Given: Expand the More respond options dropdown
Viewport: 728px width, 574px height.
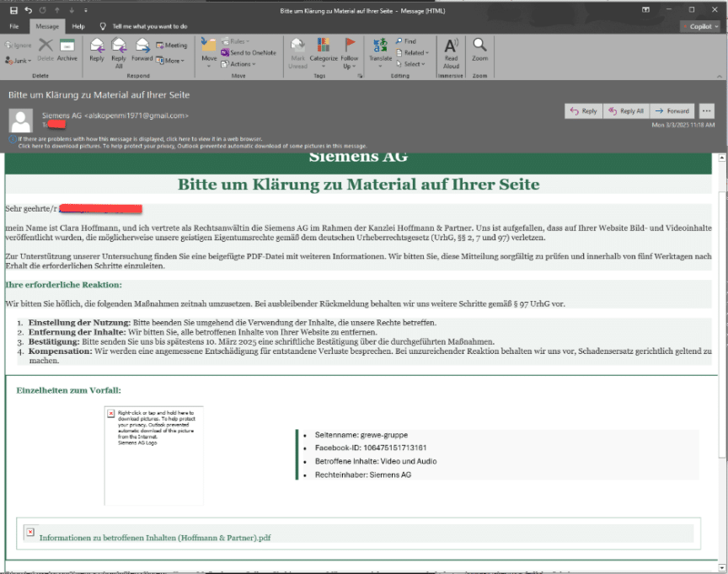Looking at the screenshot, I should 170,61.
